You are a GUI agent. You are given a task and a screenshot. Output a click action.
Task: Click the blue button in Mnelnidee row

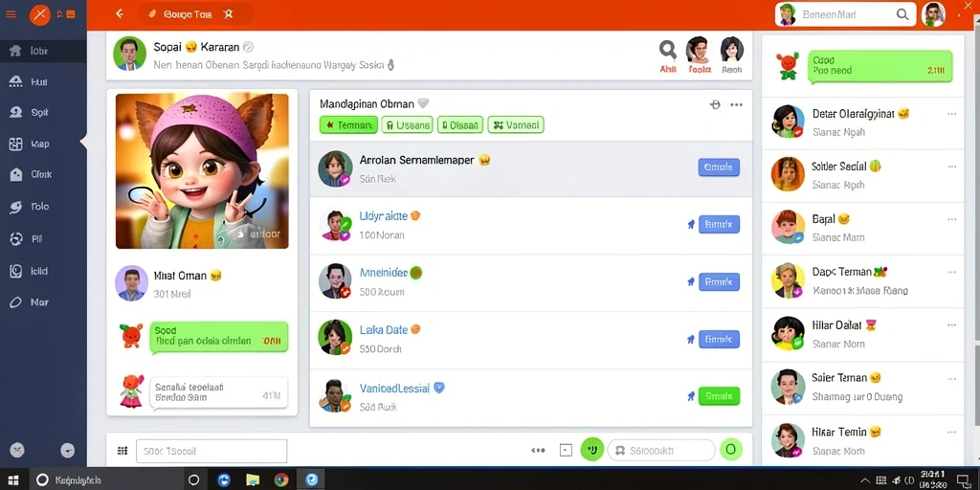click(719, 282)
